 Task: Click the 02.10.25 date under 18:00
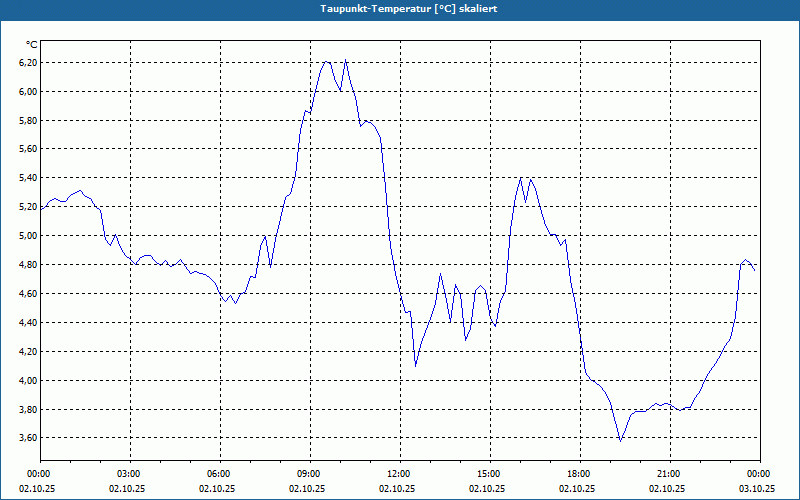coord(577,488)
